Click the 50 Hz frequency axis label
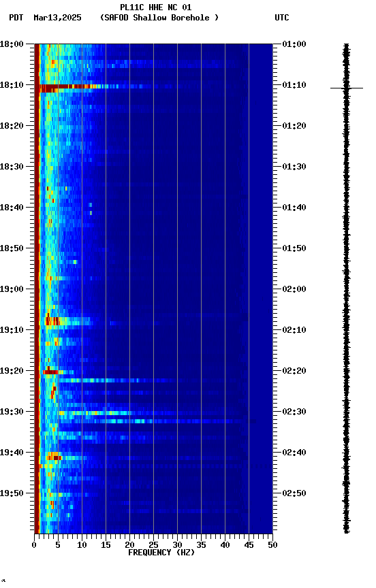This screenshot has width=376, height=588. [x=272, y=545]
